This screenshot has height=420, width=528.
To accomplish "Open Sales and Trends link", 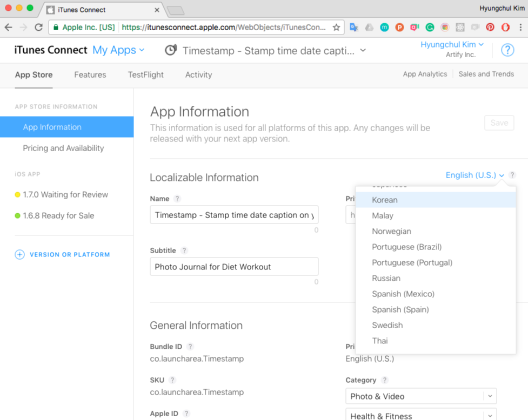I will tap(486, 74).
